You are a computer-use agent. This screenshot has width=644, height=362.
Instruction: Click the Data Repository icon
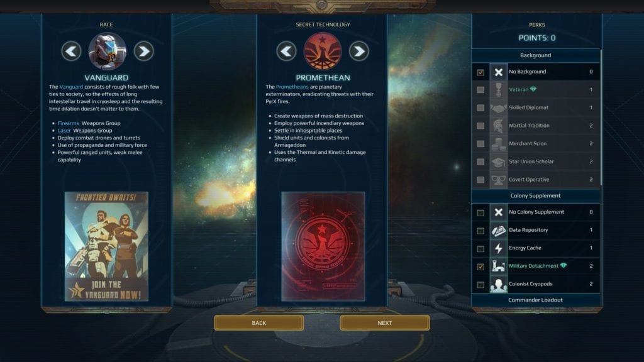499,230
